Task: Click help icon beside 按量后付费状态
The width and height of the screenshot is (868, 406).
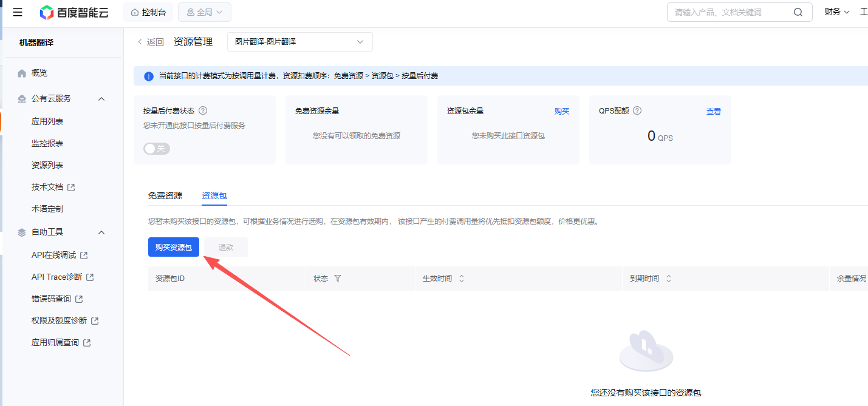Action: click(x=203, y=111)
